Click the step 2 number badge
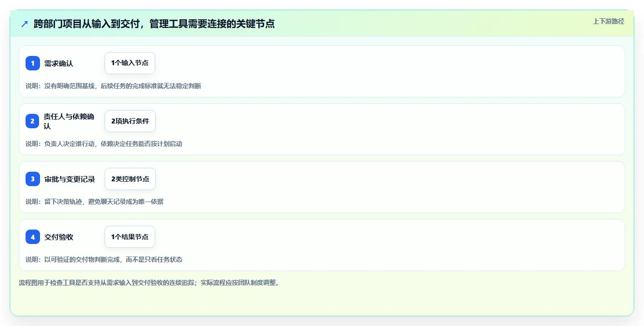 click(33, 121)
